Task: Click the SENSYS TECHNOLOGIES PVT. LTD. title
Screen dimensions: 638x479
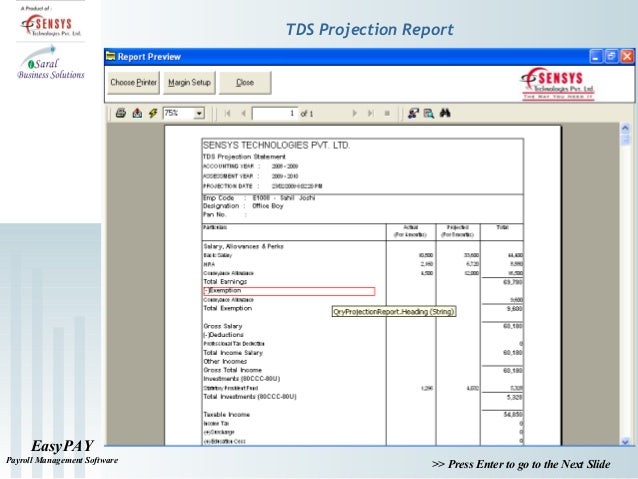Action: (276, 145)
